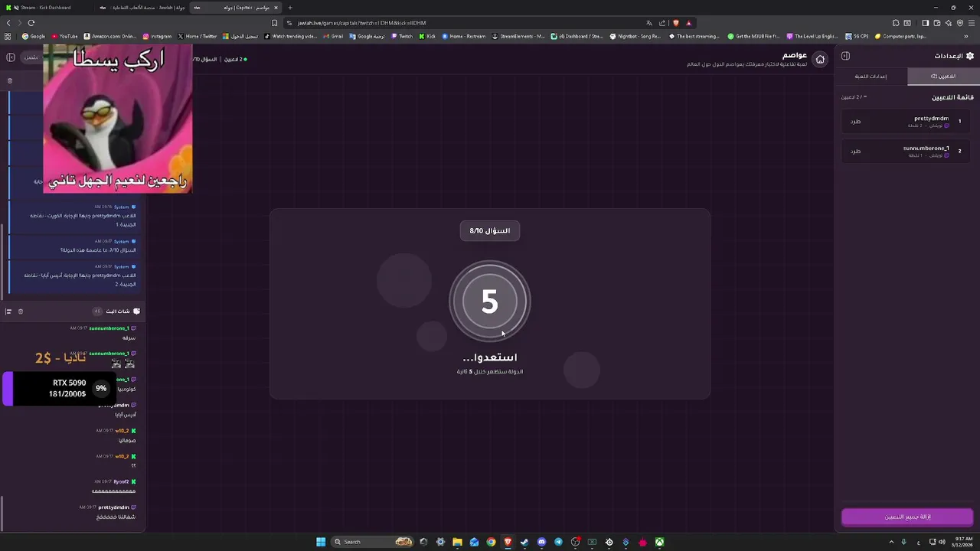The image size is (980, 551).
Task: Open a new browser tab with plus
Action: (290, 8)
